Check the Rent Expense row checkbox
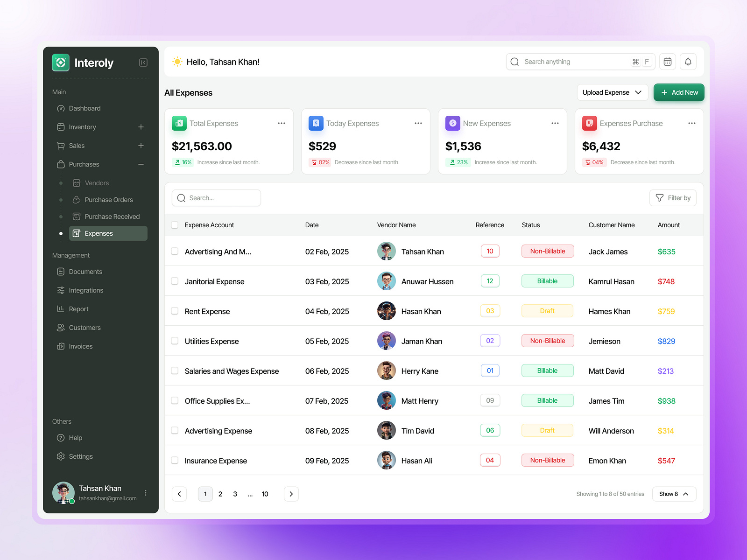This screenshot has height=560, width=747. pyautogui.click(x=174, y=311)
